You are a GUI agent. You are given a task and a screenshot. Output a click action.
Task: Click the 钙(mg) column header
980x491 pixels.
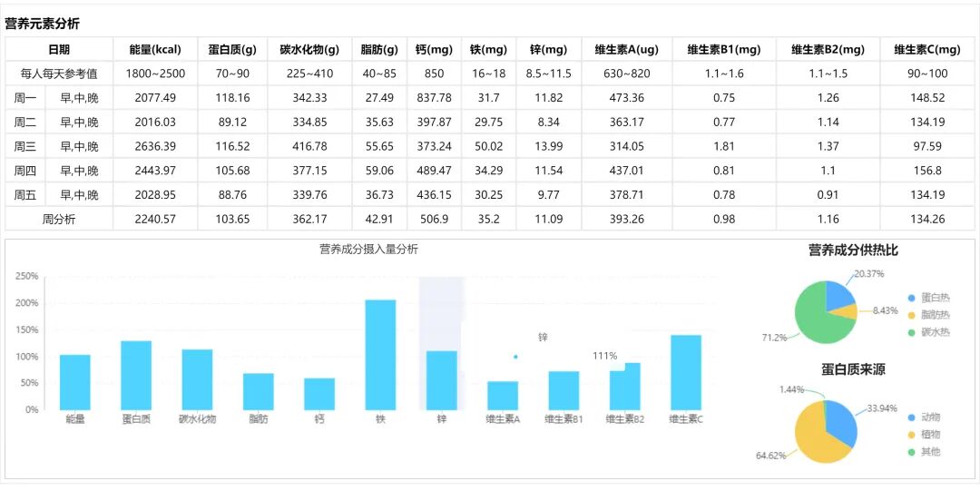434,49
